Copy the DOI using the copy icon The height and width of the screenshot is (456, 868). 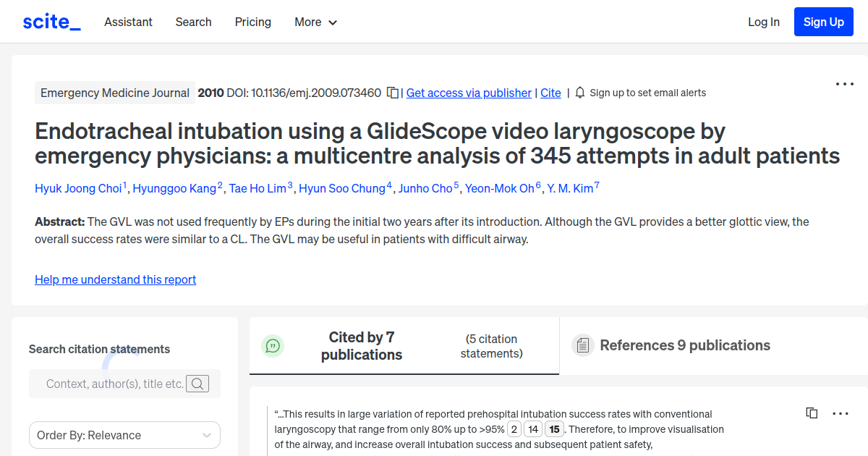(x=391, y=93)
